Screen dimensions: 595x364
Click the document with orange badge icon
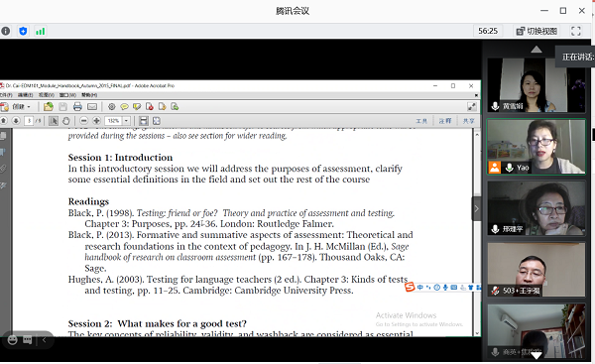(162, 107)
